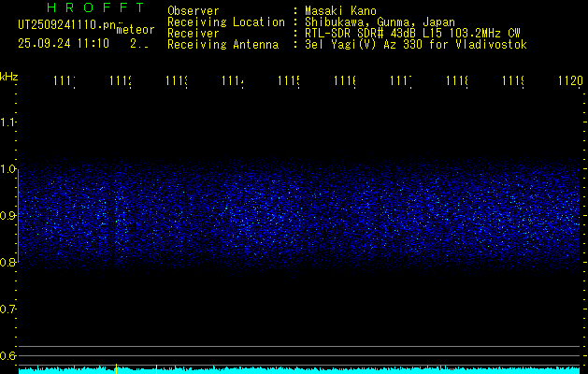Click the RTL-SDR receiver description
The image size is (588, 374).
[412, 34]
